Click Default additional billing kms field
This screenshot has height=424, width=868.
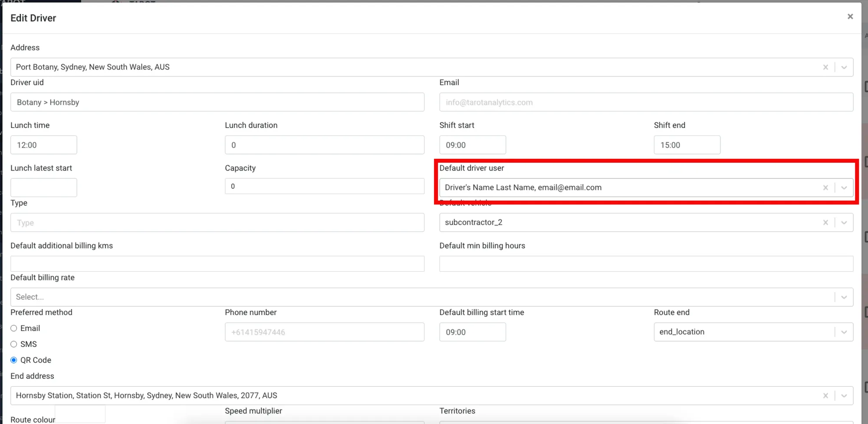point(217,263)
